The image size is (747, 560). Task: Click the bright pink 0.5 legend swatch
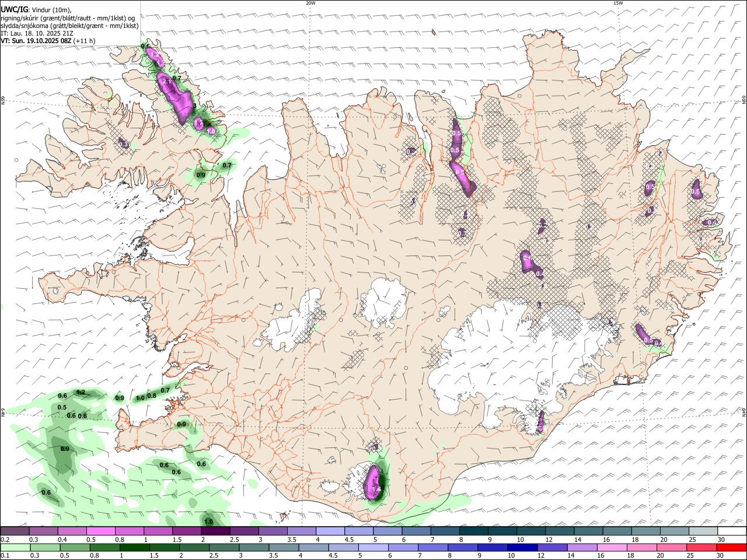(x=100, y=531)
